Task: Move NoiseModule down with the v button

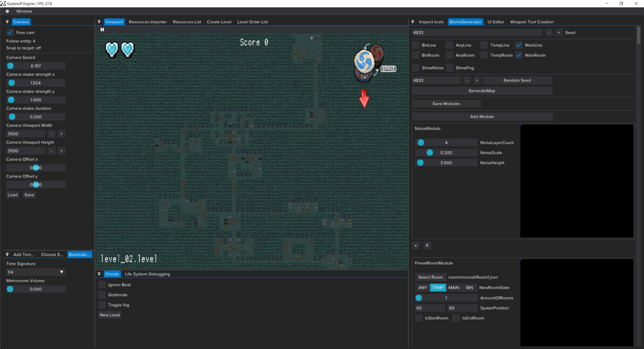Action: (415, 245)
